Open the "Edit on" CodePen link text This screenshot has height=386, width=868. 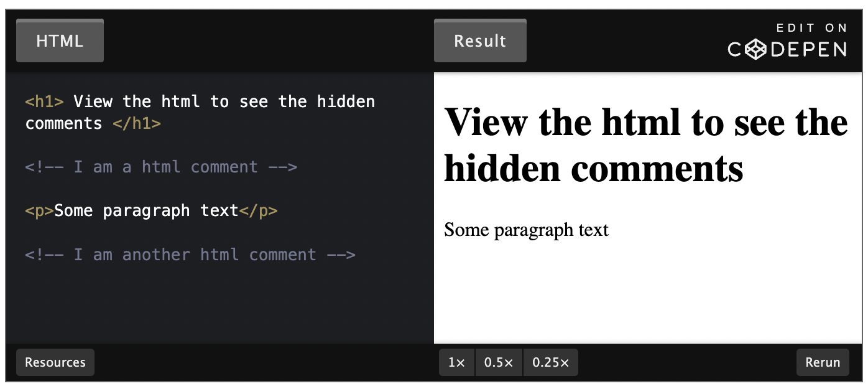pyautogui.click(x=812, y=28)
